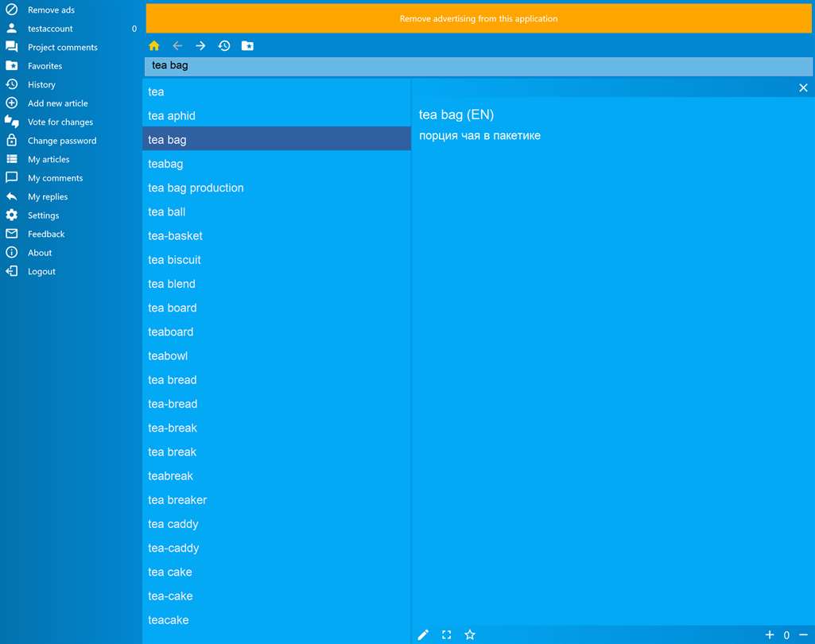Image resolution: width=815 pixels, height=644 pixels.
Task: Navigate forward with the right arrow
Action: [200, 46]
